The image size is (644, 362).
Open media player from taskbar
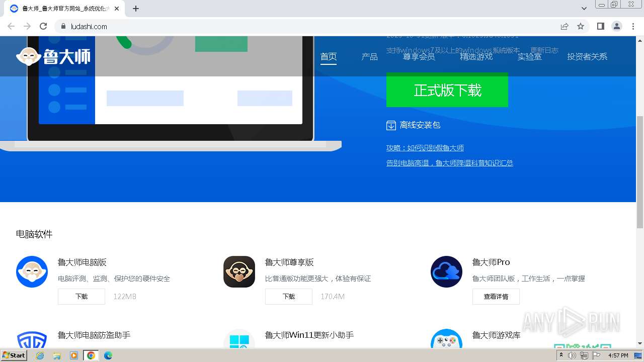(x=74, y=355)
